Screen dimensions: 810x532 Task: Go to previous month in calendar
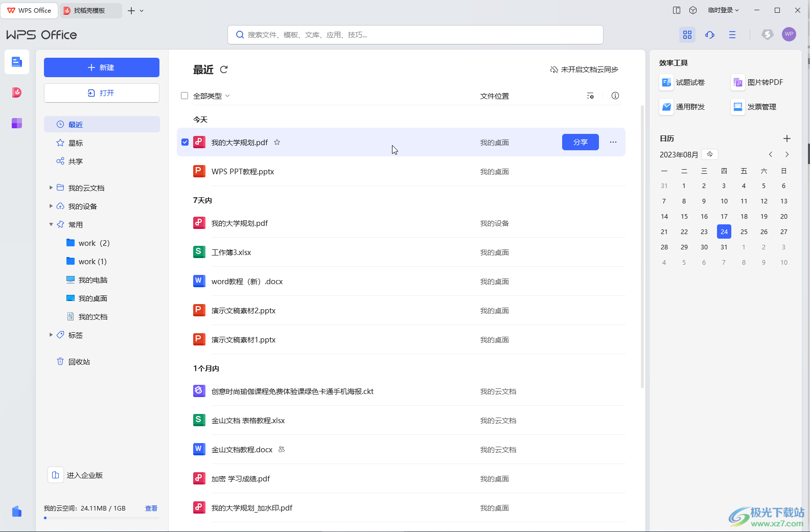point(771,154)
